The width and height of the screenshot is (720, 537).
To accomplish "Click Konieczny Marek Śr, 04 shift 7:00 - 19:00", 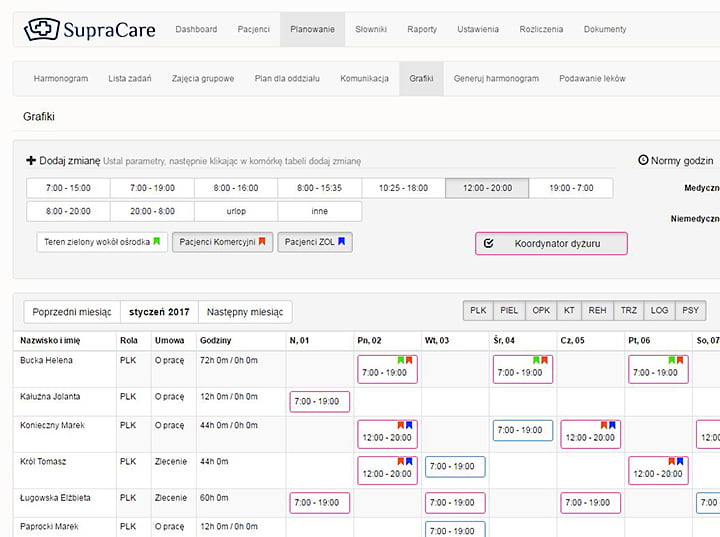I will pos(523,430).
